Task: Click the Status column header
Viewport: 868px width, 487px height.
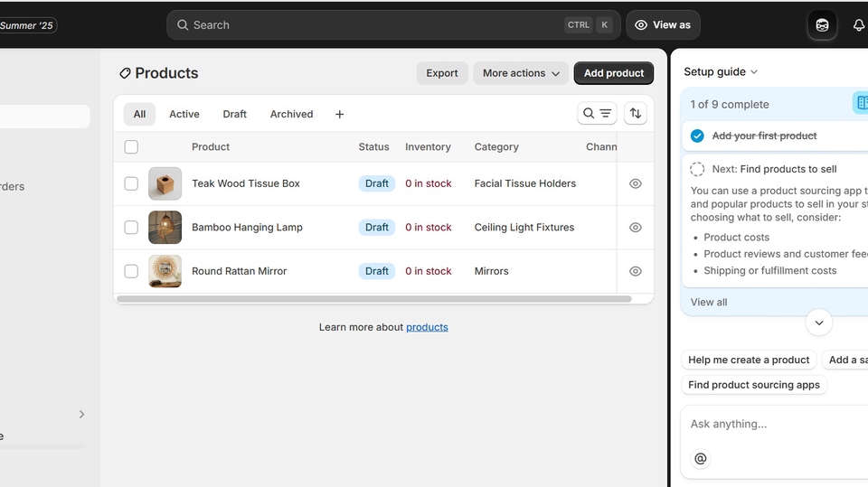Action: (373, 146)
